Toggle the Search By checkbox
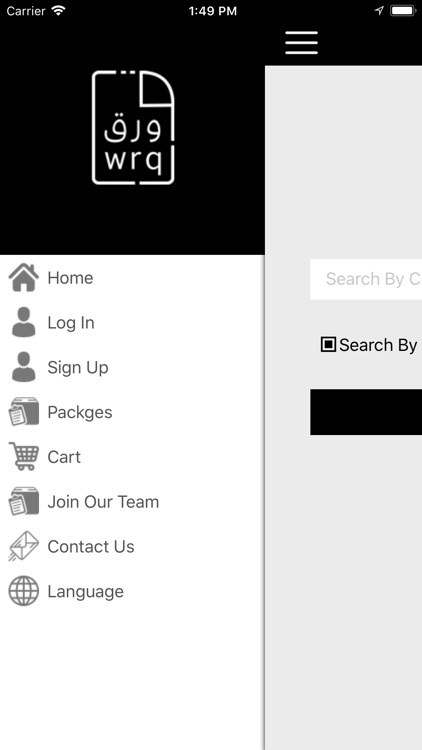Viewport: 422px width, 750px height. pyautogui.click(x=328, y=344)
